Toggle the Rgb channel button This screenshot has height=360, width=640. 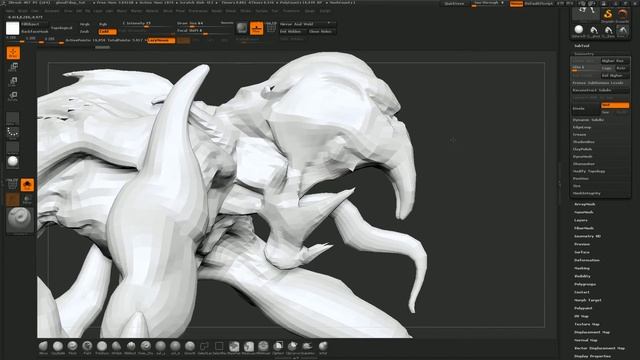click(103, 24)
